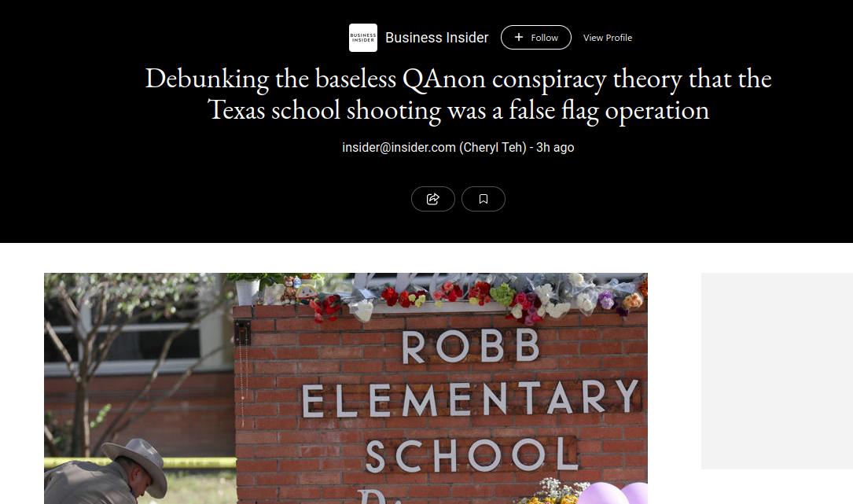Follow Business Insider
The height and width of the screenshot is (504, 853).
536,38
